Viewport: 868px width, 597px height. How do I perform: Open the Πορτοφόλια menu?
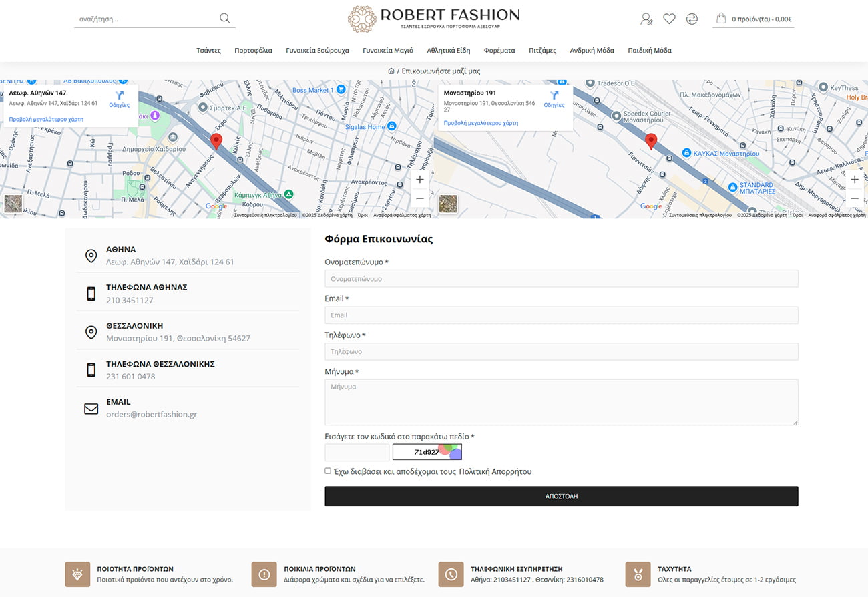253,51
